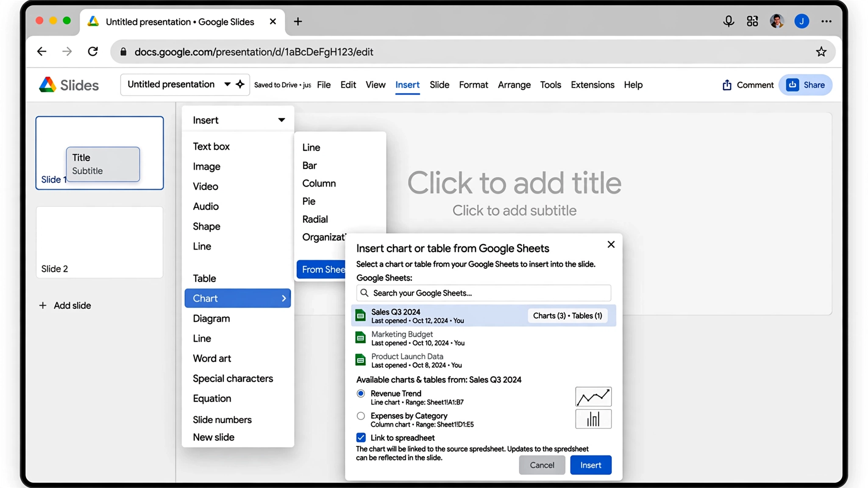
Task: Reload the page with the refresh icon
Action: pyautogui.click(x=93, y=52)
